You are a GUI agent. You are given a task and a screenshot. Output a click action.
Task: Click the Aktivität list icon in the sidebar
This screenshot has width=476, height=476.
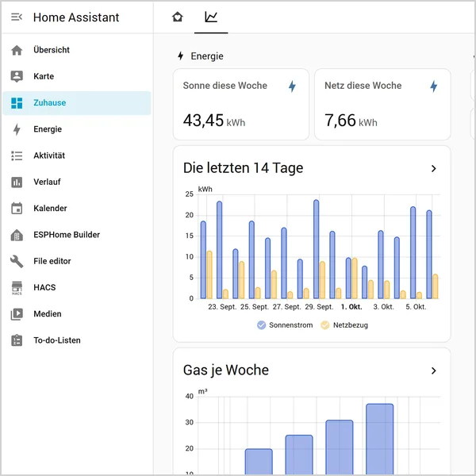pos(17,155)
